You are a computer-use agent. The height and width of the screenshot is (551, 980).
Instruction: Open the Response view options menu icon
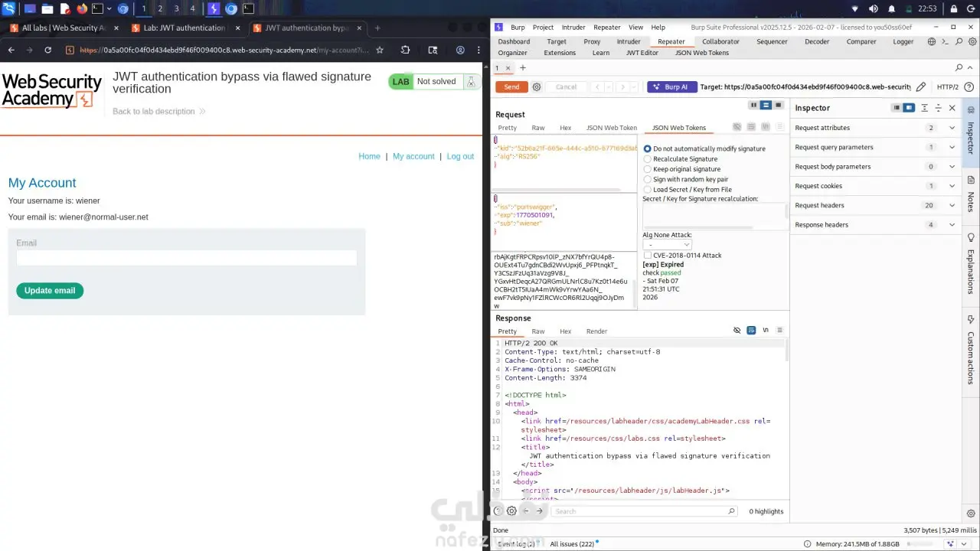tap(779, 331)
